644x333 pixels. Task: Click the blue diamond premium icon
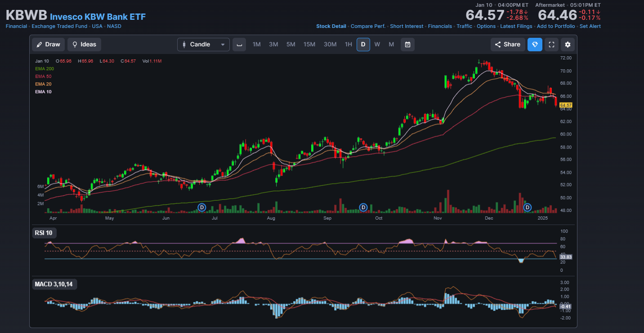click(535, 45)
